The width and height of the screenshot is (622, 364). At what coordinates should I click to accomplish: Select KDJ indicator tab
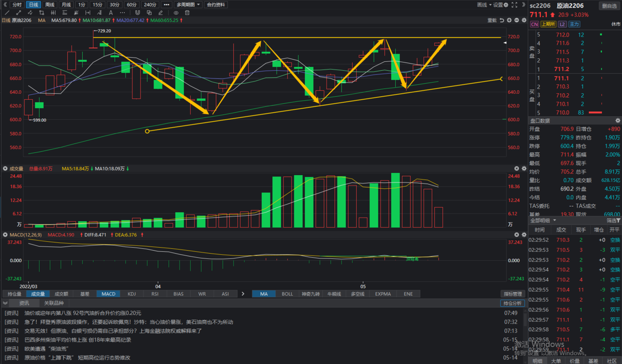click(x=131, y=294)
